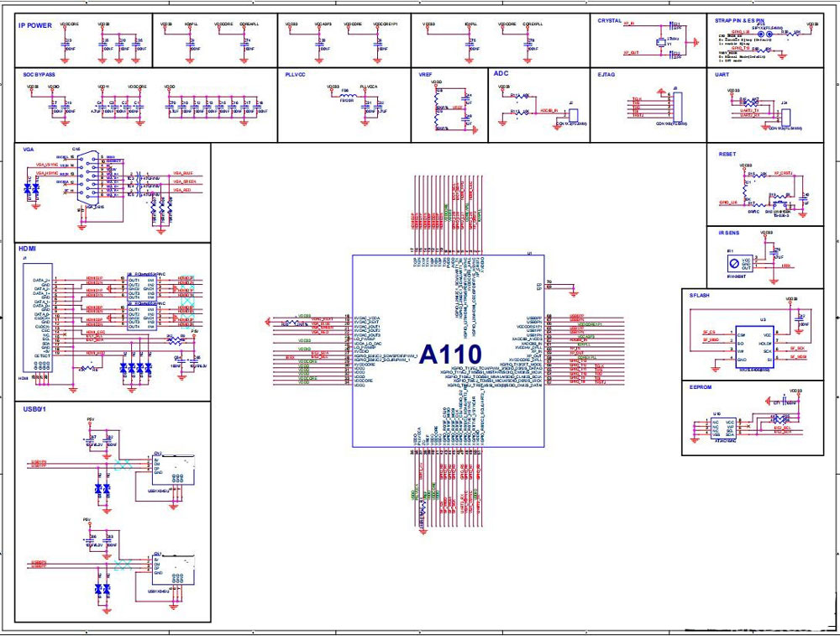
Task: Click the crystal Y1 component symbol
Action: point(660,42)
